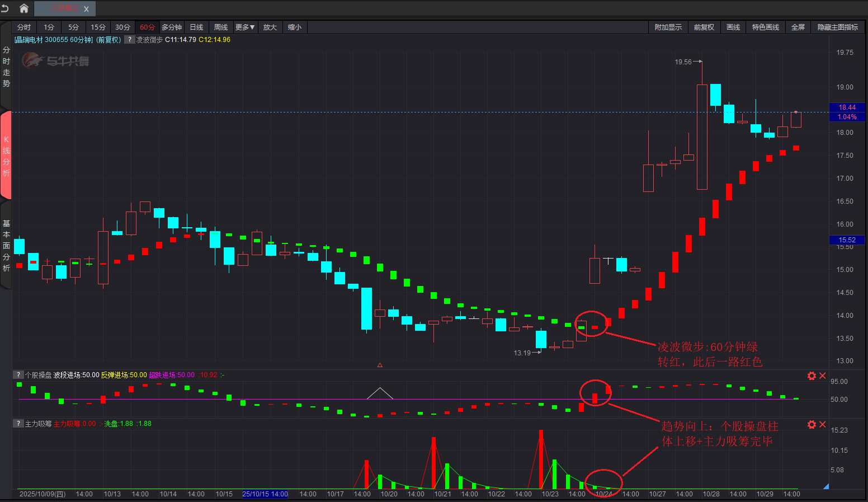The width and height of the screenshot is (868, 502).
Task: Click help icon beside 凌波微步 indicator
Action: [x=130, y=40]
